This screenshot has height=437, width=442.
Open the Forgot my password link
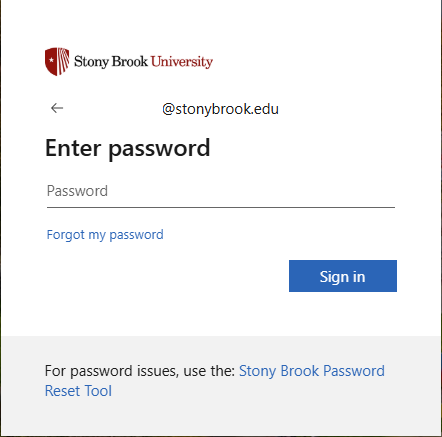pos(105,235)
